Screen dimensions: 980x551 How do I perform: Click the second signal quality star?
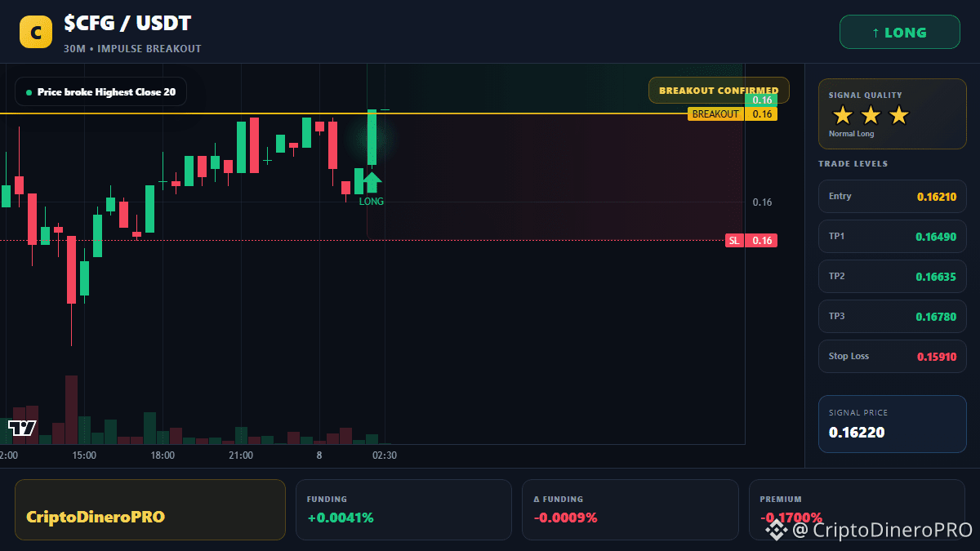click(x=871, y=115)
